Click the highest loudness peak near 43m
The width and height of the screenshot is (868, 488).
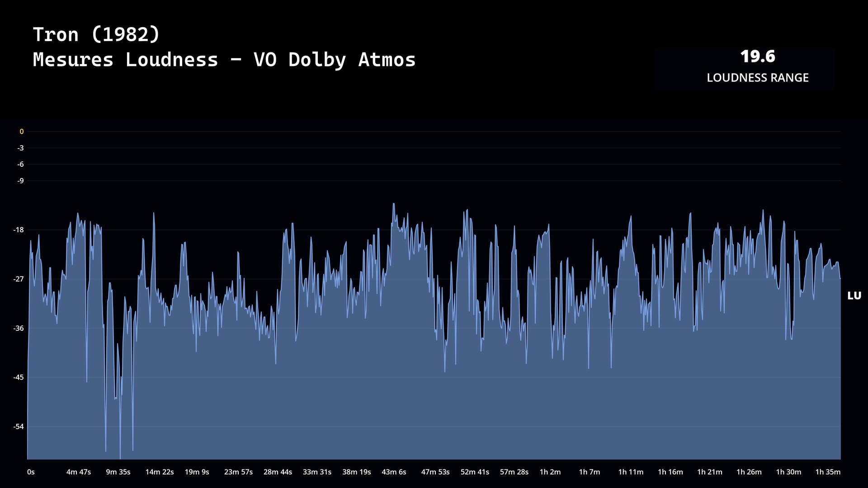[x=394, y=204]
